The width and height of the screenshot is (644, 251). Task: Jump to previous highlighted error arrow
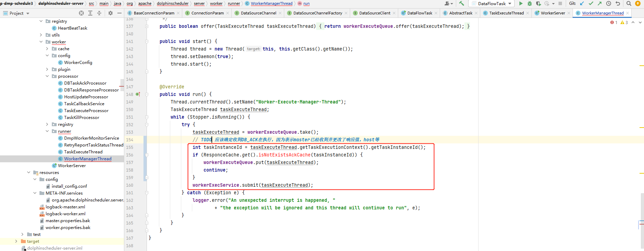[x=633, y=22]
